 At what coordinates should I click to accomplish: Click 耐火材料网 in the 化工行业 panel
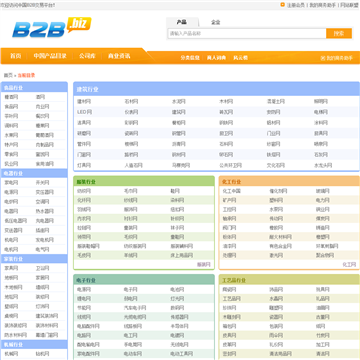click(x=280, y=237)
